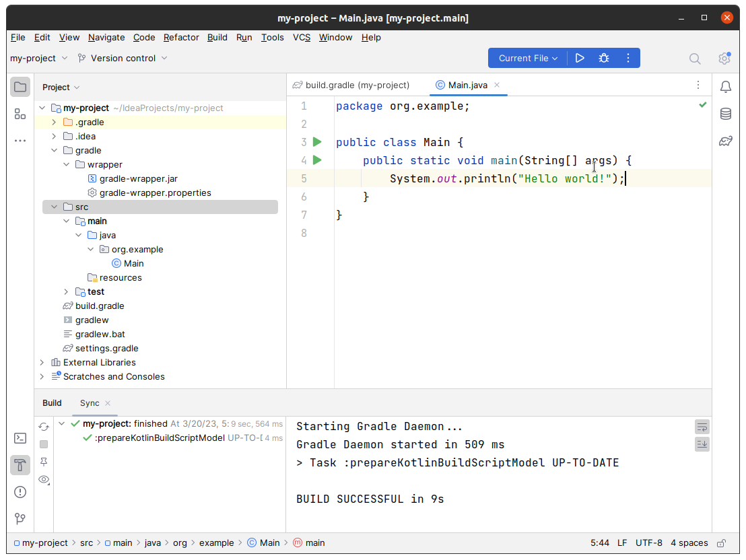Open the my-project project dropdown
Screen dimensions: 746x560
(x=38, y=58)
